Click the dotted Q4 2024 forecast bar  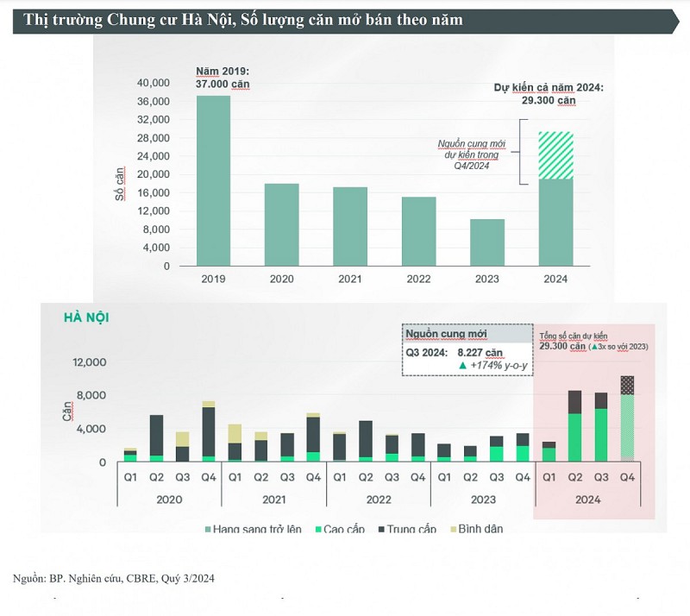tap(627, 418)
